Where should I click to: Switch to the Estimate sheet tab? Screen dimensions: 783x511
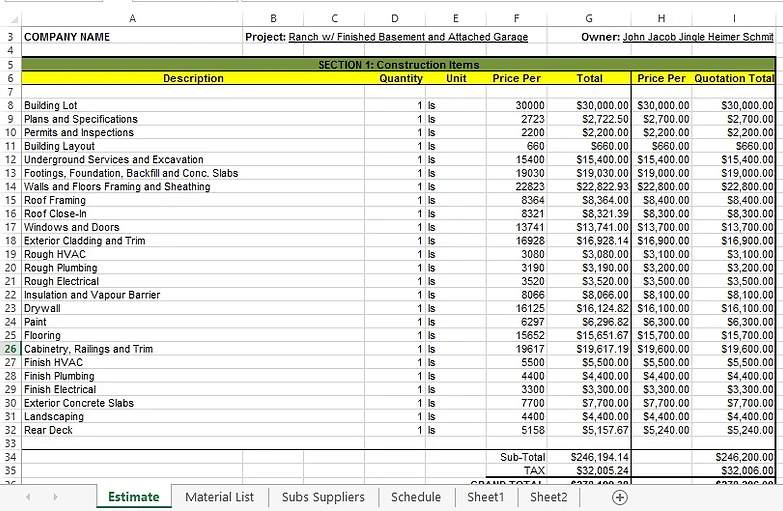(x=133, y=497)
